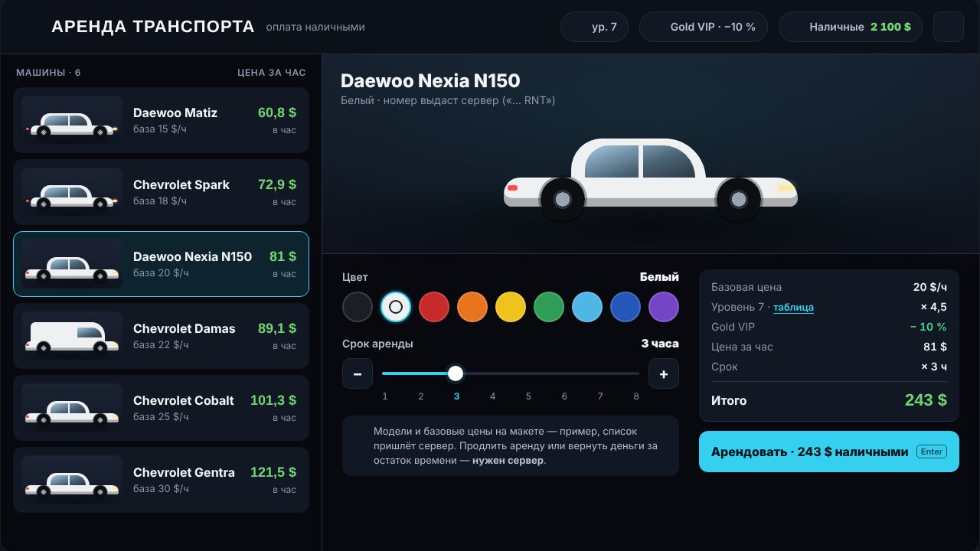
Task: Pick the orange color swatch
Action: pyautogui.click(x=472, y=307)
